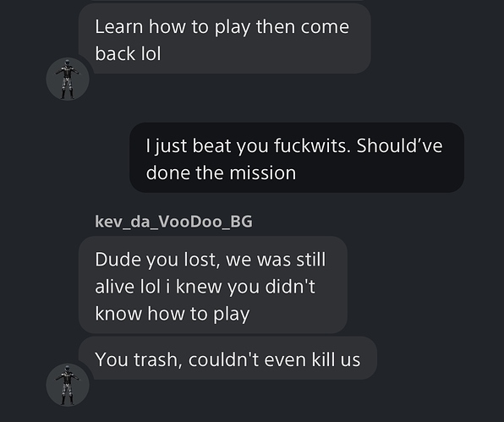Click the "alive lol i knew you didn't" line
The height and width of the screenshot is (422, 504).
point(205,286)
